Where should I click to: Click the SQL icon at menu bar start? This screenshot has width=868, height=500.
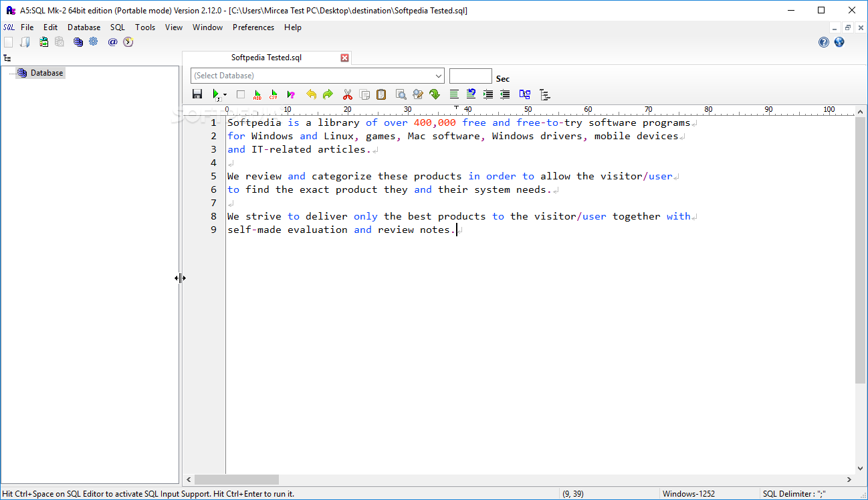[x=9, y=27]
